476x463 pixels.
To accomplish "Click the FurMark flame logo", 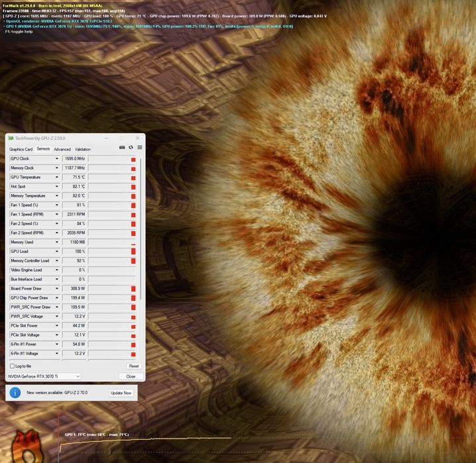I will click(27, 446).
